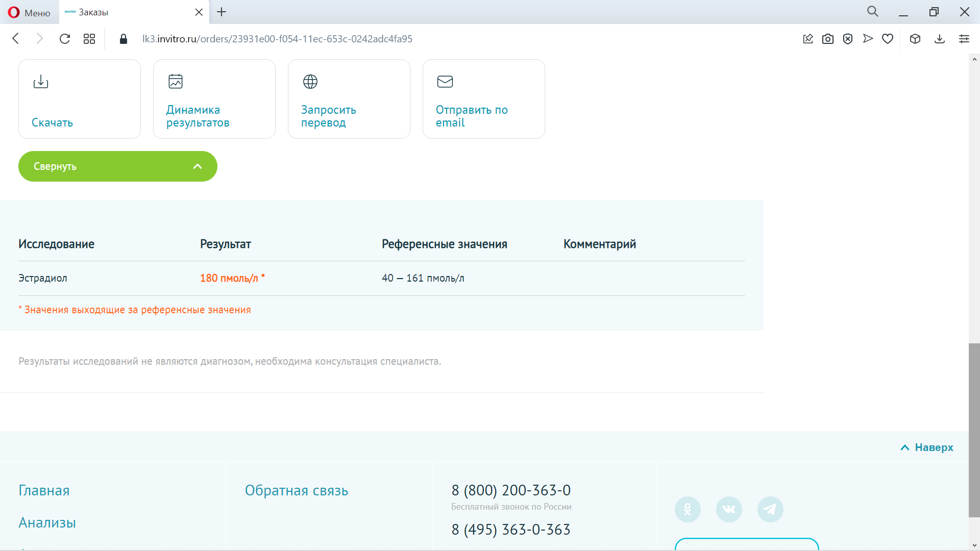Click the Скачать download card
This screenshot has width=980, height=551.
tap(80, 99)
